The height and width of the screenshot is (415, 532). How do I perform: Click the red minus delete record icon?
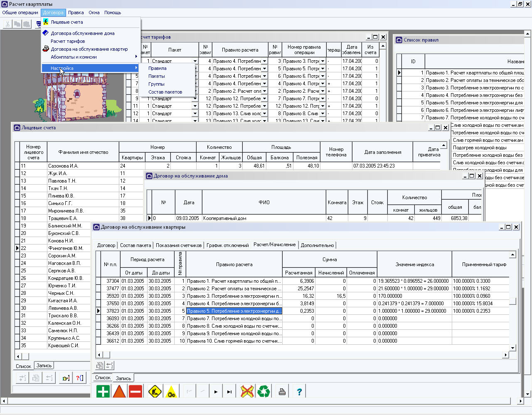135,391
